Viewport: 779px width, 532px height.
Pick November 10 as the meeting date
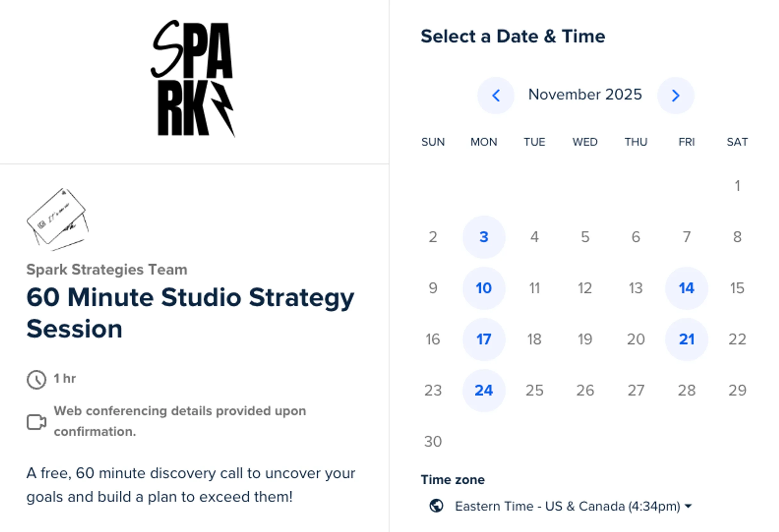tap(484, 288)
